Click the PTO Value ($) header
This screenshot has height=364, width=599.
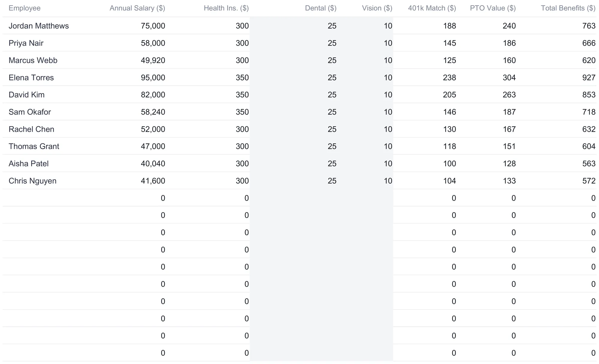(493, 8)
